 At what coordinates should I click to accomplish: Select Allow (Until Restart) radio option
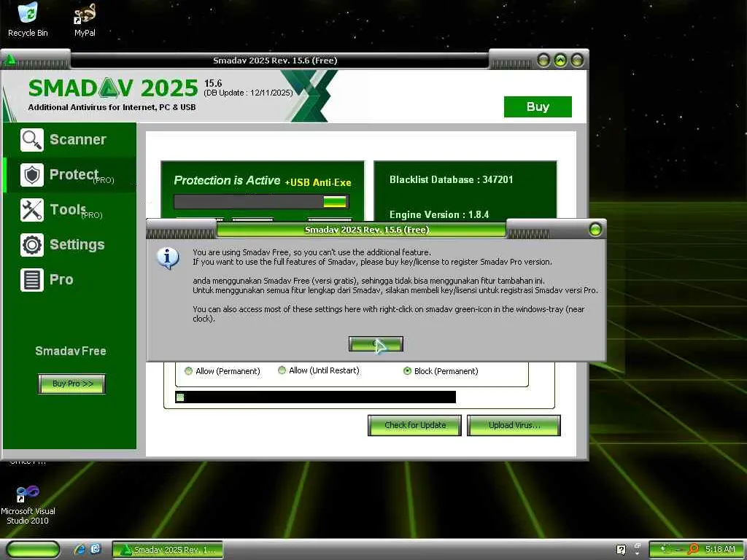point(282,370)
